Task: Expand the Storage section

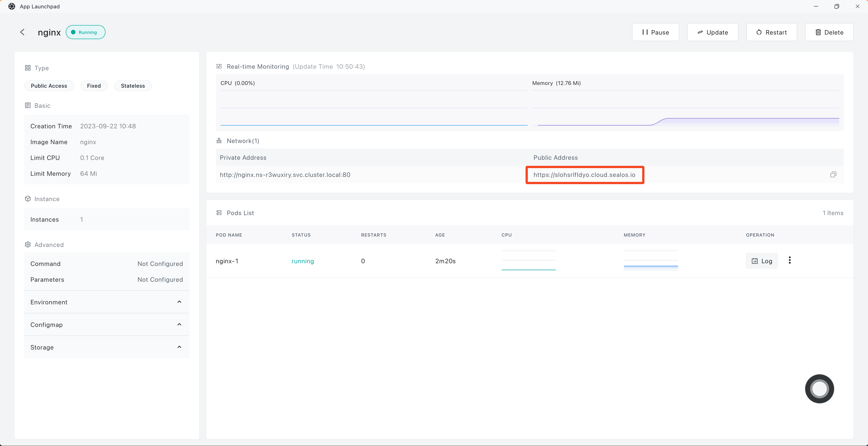Action: coord(106,347)
